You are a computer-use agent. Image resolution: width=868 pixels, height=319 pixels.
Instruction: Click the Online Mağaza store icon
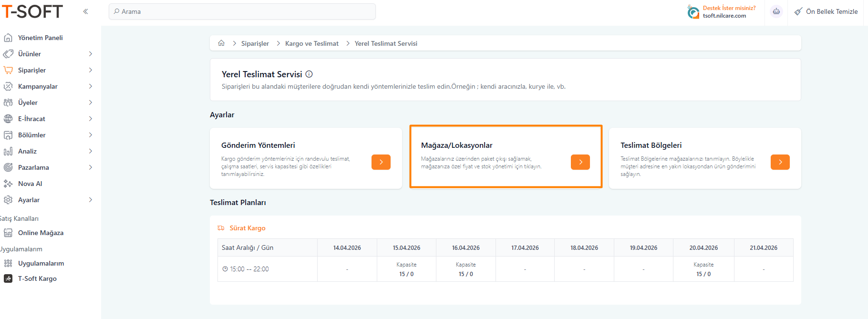pos(8,233)
